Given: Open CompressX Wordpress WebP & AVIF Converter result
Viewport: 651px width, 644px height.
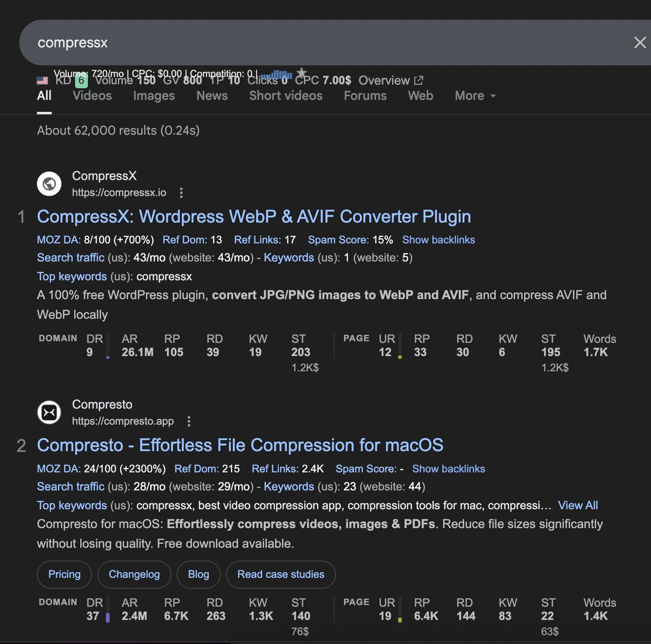Looking at the screenshot, I should [254, 217].
